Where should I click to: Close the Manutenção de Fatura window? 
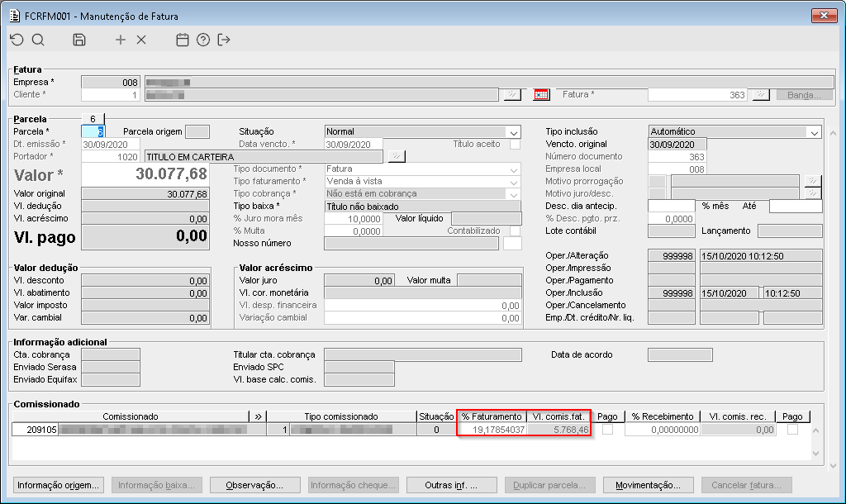[x=824, y=15]
